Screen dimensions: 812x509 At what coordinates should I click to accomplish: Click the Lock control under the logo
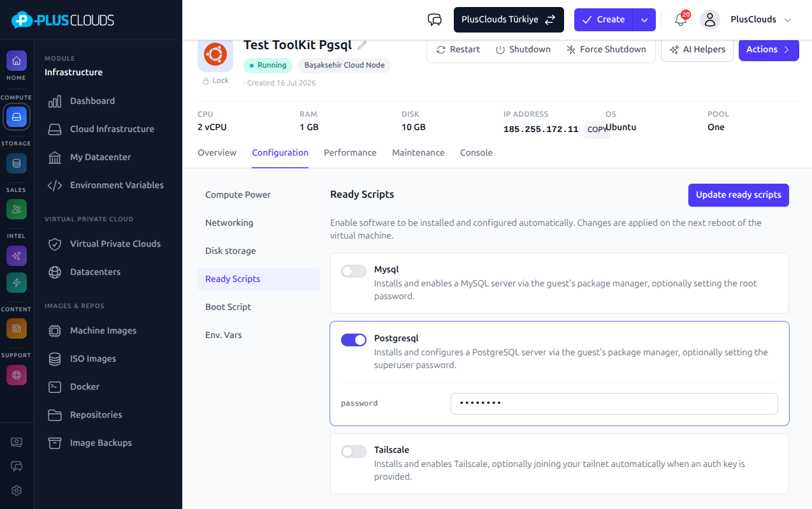[215, 81]
